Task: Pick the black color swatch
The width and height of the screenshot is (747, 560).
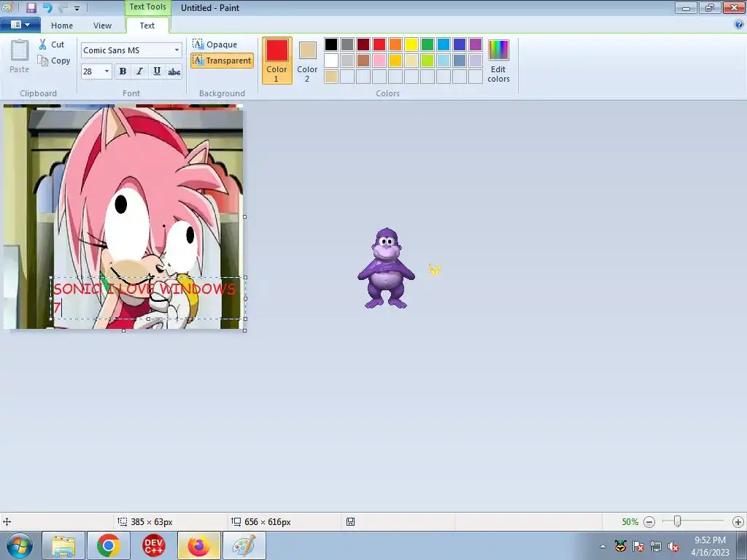Action: [x=331, y=44]
